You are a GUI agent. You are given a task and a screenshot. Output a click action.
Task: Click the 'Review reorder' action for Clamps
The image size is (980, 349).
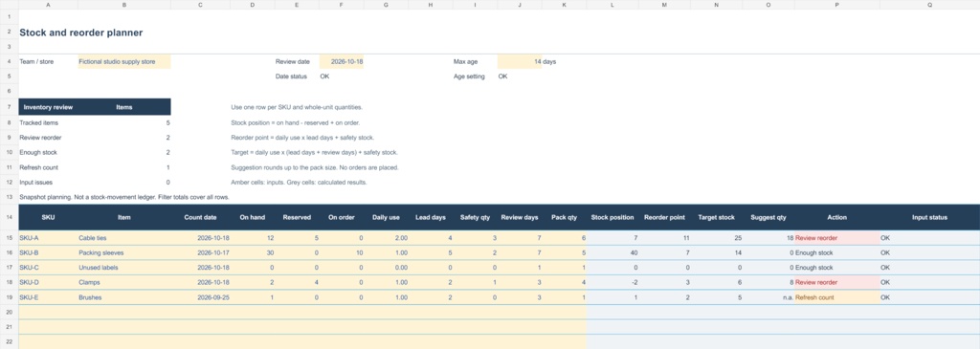(836, 282)
